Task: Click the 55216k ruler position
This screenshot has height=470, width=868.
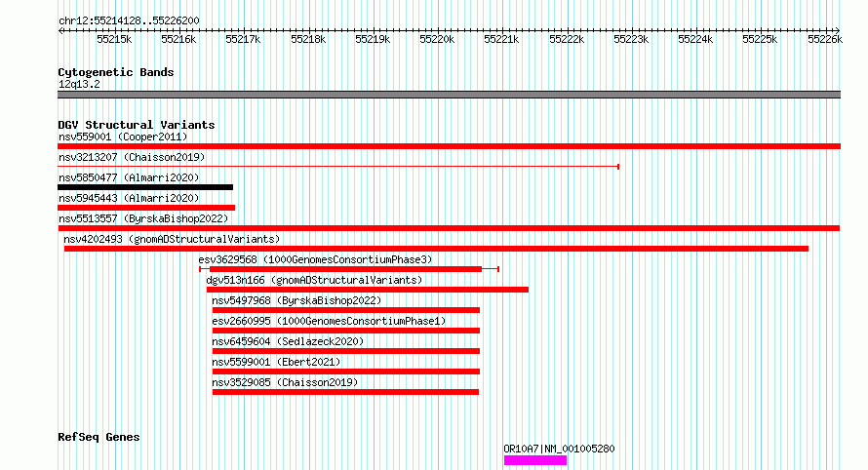Action: [178, 39]
